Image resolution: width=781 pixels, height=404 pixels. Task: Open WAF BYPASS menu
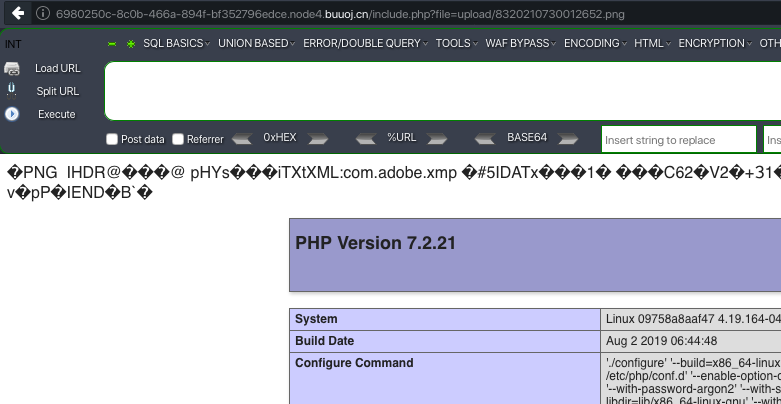point(521,43)
